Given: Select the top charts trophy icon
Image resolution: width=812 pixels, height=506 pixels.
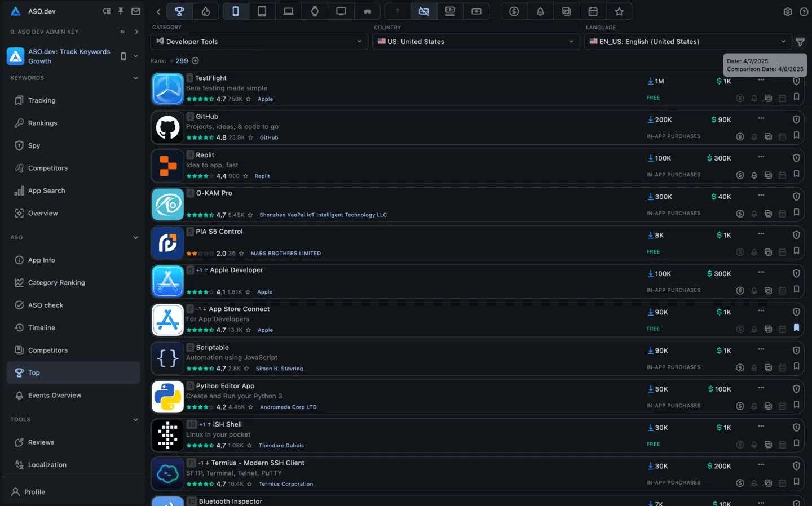Looking at the screenshot, I should tap(179, 11).
